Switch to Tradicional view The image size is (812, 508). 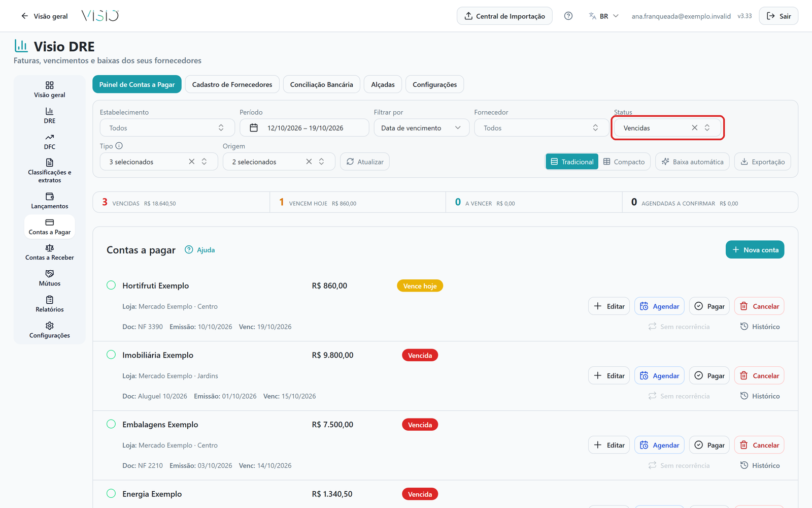click(x=572, y=162)
